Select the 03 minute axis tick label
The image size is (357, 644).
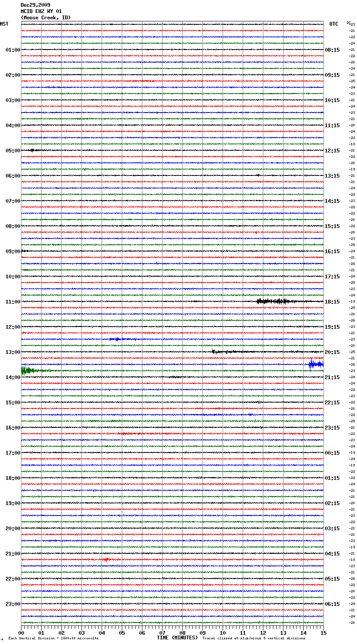point(81,633)
